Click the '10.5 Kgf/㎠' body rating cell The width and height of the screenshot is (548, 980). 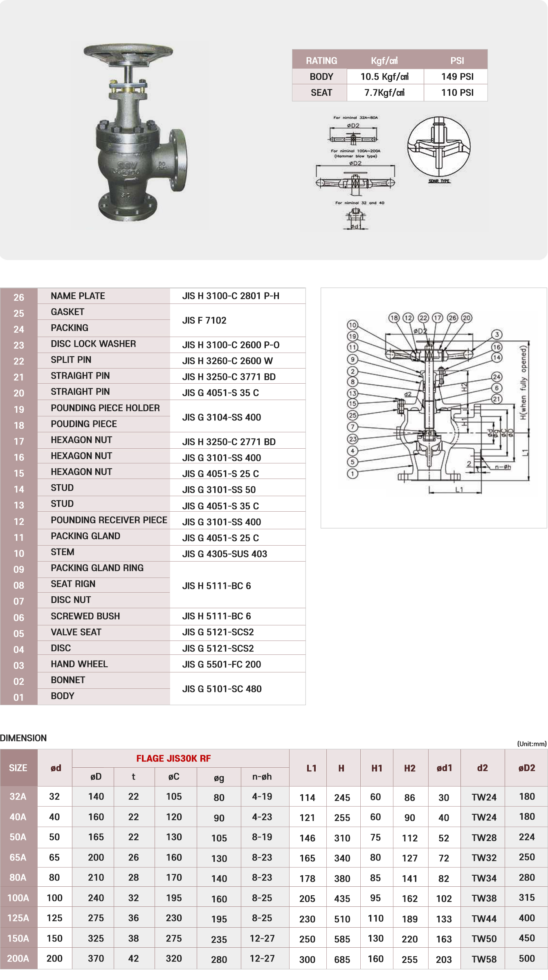tap(385, 77)
